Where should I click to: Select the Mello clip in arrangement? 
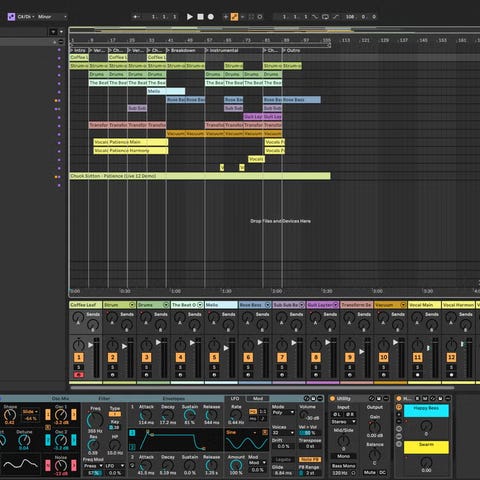[x=166, y=91]
